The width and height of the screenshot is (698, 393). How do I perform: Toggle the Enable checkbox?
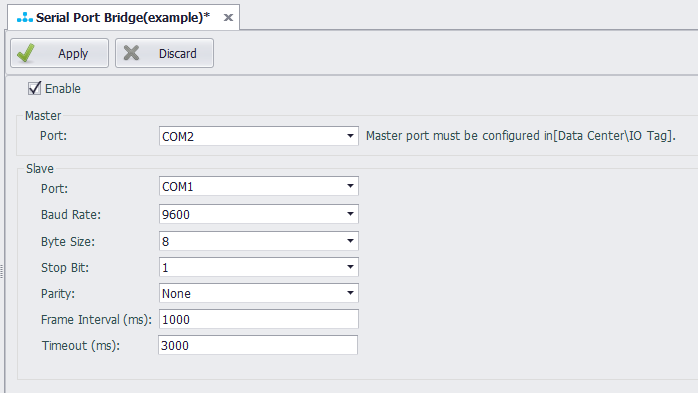tap(34, 88)
